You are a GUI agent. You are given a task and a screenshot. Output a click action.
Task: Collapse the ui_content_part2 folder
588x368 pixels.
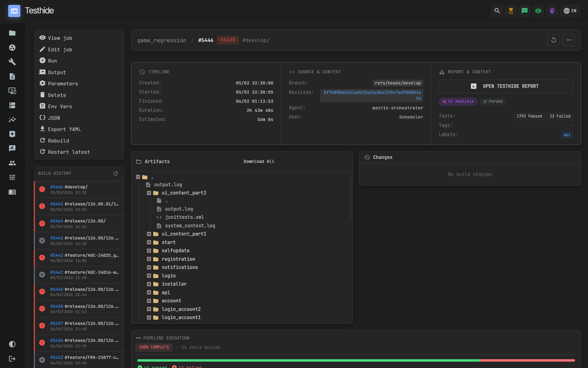(x=149, y=193)
